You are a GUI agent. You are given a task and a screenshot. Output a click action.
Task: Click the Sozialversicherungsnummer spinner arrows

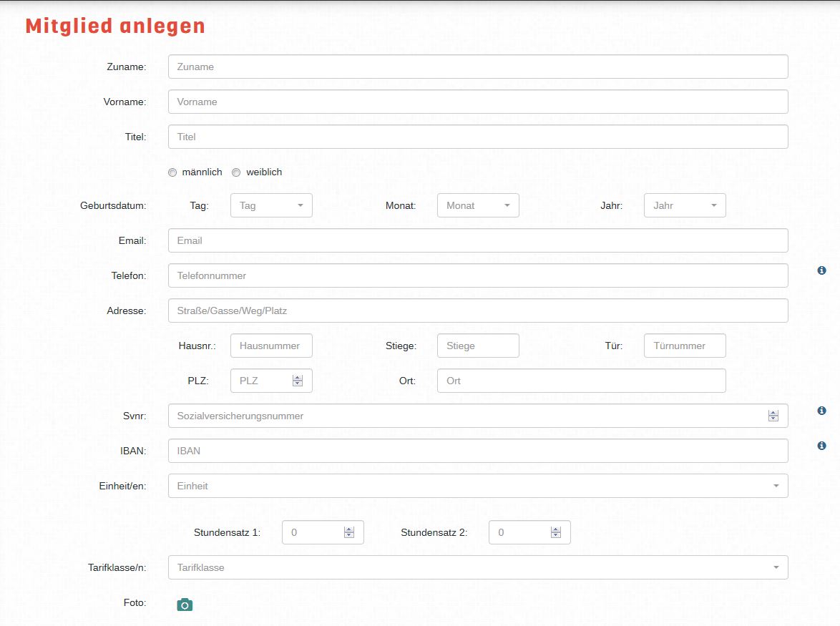click(x=773, y=416)
